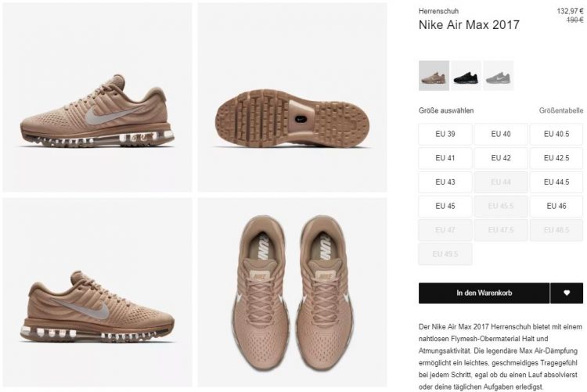Choose size EU 40
This screenshot has height=392, width=587.
click(501, 134)
